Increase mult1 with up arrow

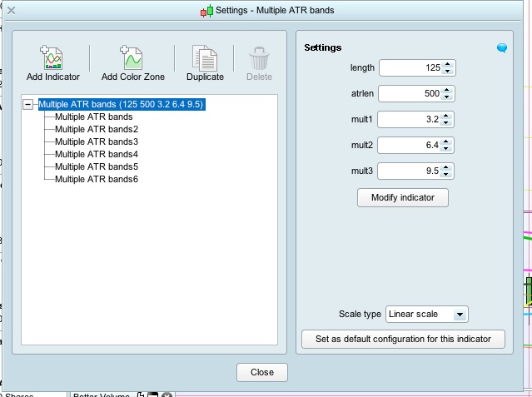point(446,116)
